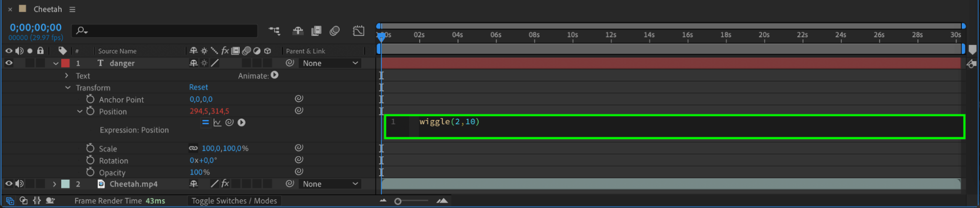The height and width of the screenshot is (208, 980).
Task: Toggle hide shy layers icon in toolbar
Action: click(x=298, y=31)
